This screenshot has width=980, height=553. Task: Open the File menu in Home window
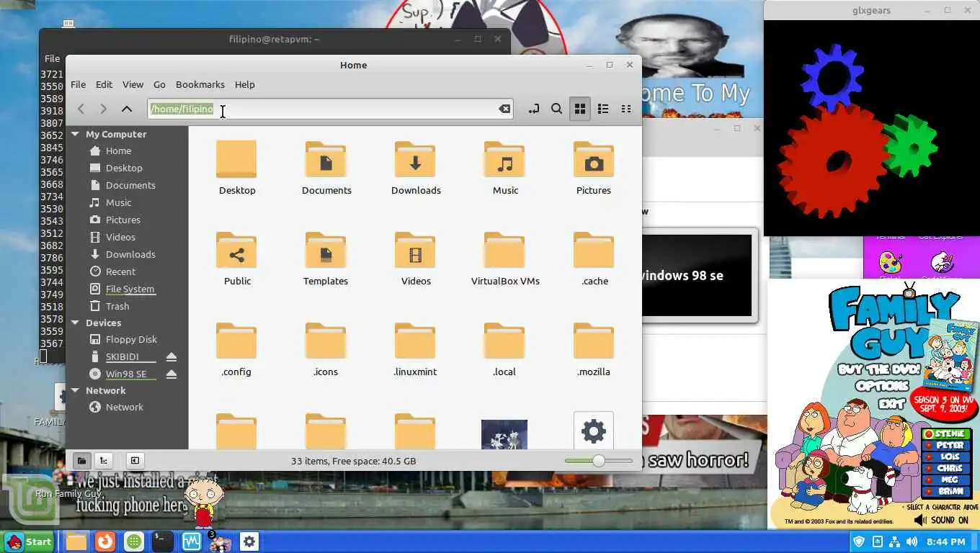pos(78,84)
